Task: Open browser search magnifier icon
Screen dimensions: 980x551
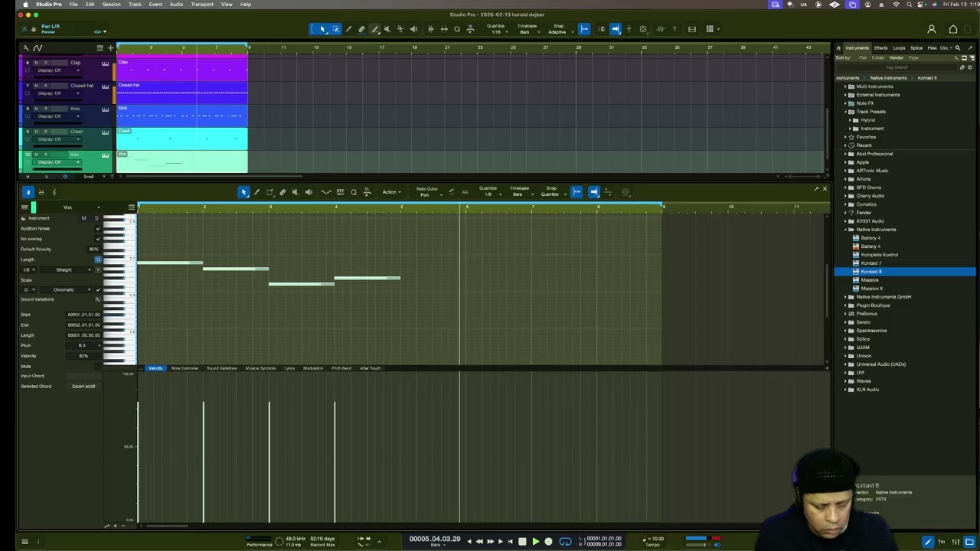Action: (x=957, y=47)
